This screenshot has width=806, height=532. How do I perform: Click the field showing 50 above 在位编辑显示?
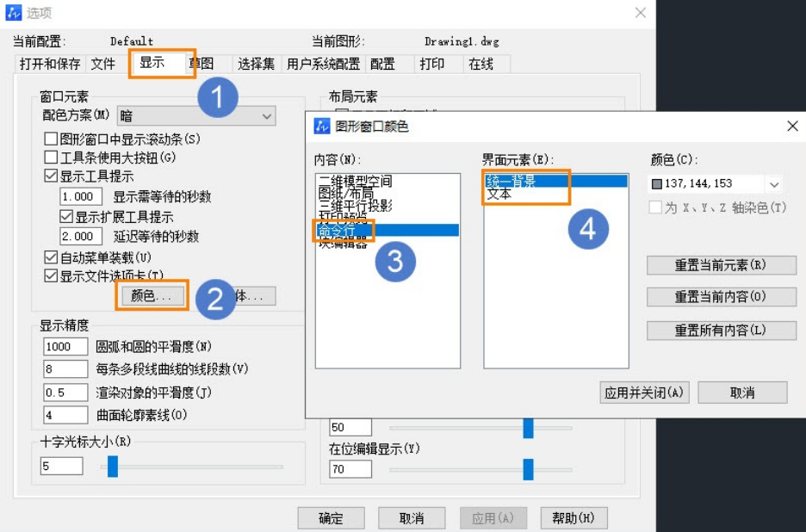tap(350, 427)
